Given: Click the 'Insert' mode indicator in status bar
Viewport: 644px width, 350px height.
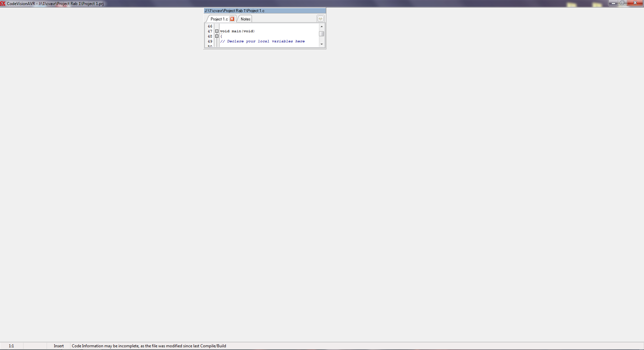Looking at the screenshot, I should point(59,346).
